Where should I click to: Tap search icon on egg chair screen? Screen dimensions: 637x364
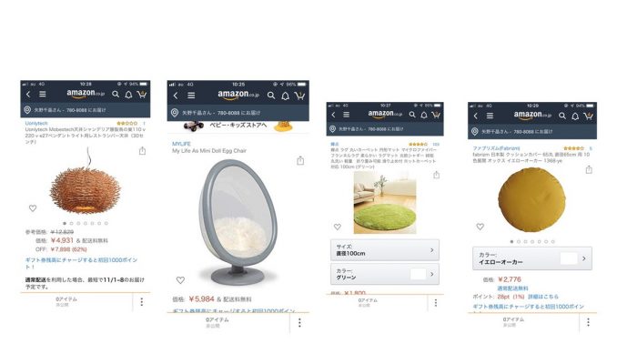click(271, 96)
